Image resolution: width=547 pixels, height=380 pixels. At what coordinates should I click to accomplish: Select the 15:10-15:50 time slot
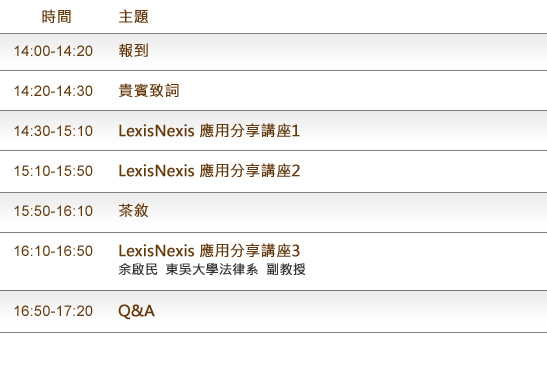53,171
